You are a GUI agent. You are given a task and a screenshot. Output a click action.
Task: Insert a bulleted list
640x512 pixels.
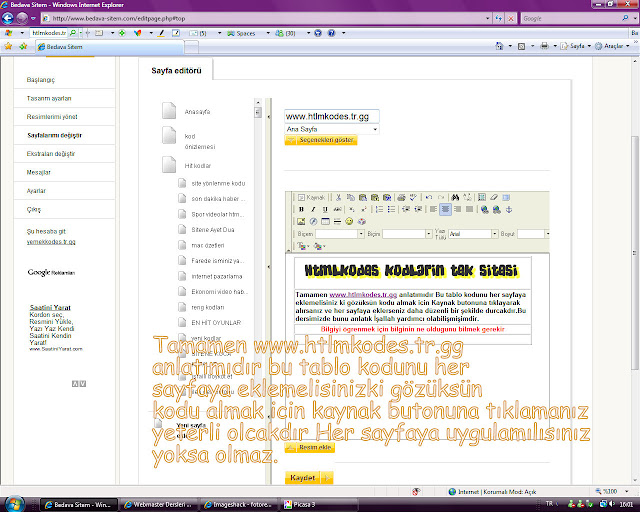[x=391, y=209]
